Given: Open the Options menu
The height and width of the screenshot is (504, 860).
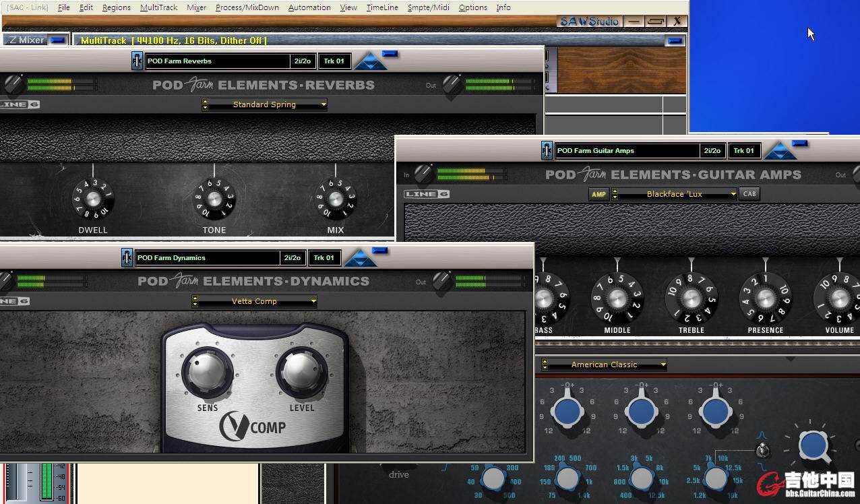Looking at the screenshot, I should (x=473, y=7).
